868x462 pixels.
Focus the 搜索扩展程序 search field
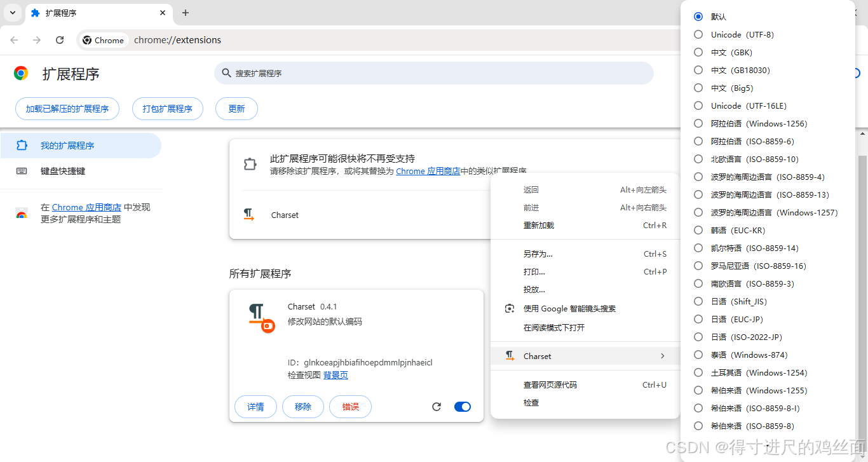pyautogui.click(x=434, y=73)
